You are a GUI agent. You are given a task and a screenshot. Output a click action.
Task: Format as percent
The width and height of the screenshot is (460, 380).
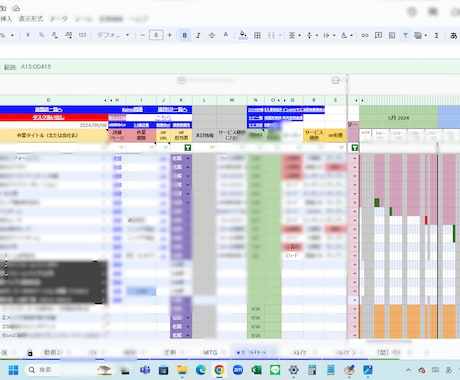pos(41,35)
